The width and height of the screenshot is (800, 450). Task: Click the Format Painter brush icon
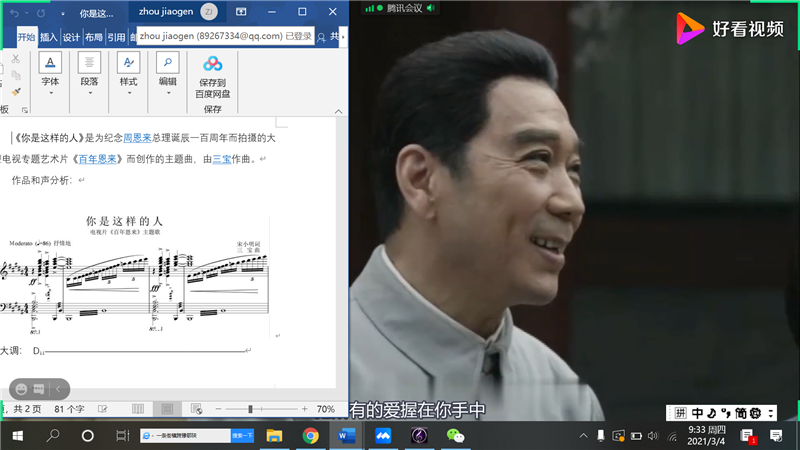pyautogui.click(x=16, y=91)
